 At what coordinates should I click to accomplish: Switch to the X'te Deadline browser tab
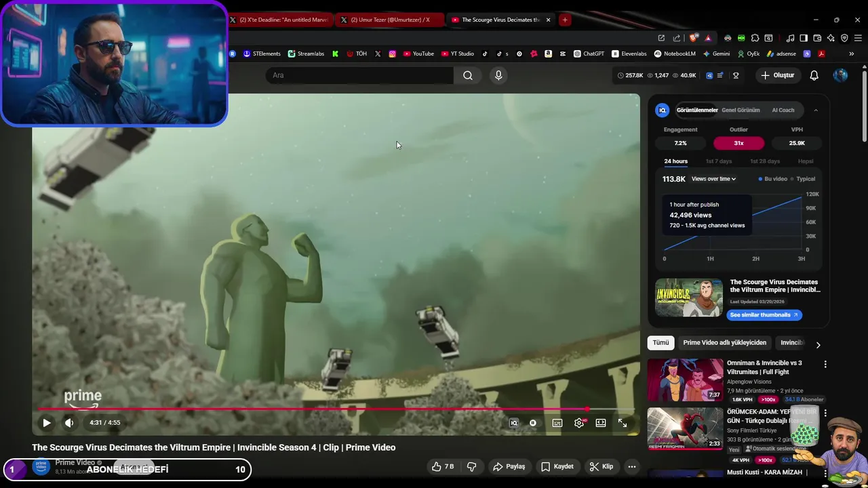coord(280,20)
